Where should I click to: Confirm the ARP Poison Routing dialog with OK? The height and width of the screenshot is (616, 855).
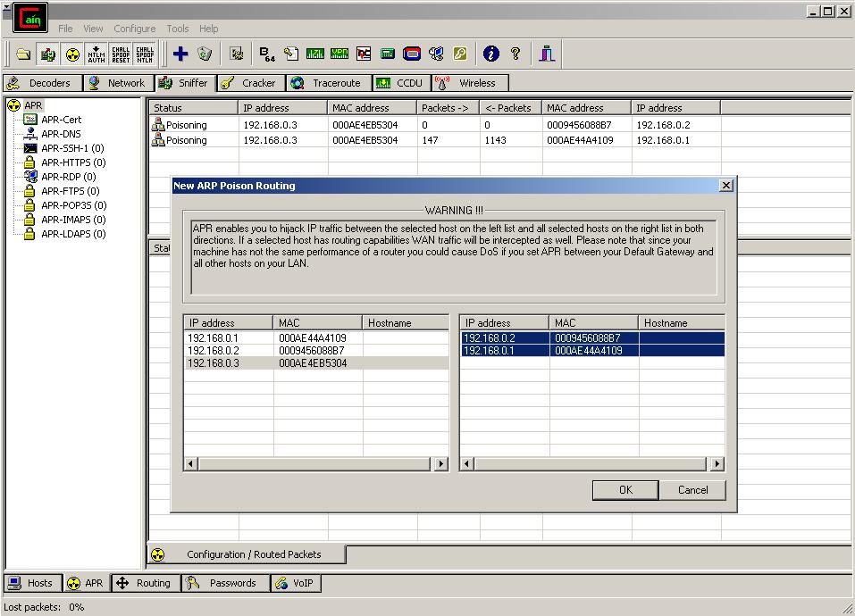[x=625, y=490]
